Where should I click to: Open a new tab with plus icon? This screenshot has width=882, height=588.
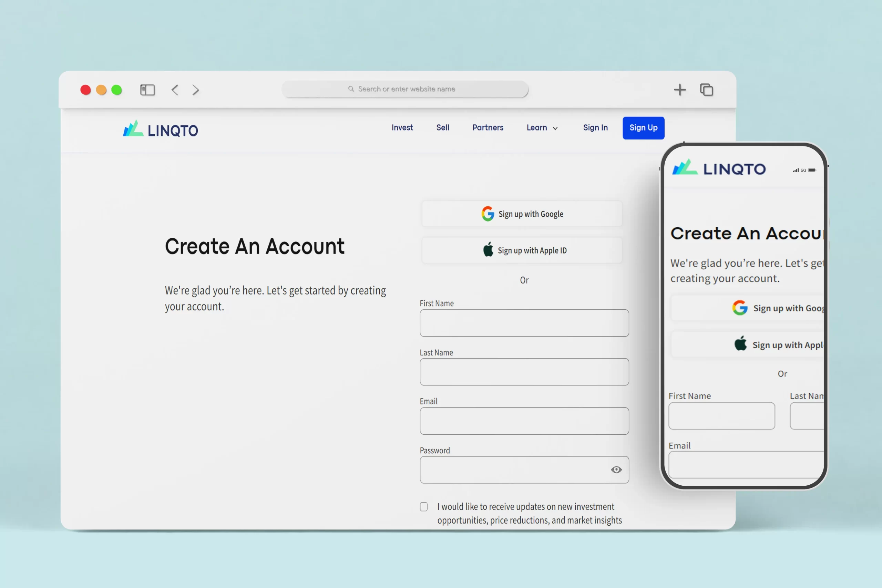coord(679,90)
